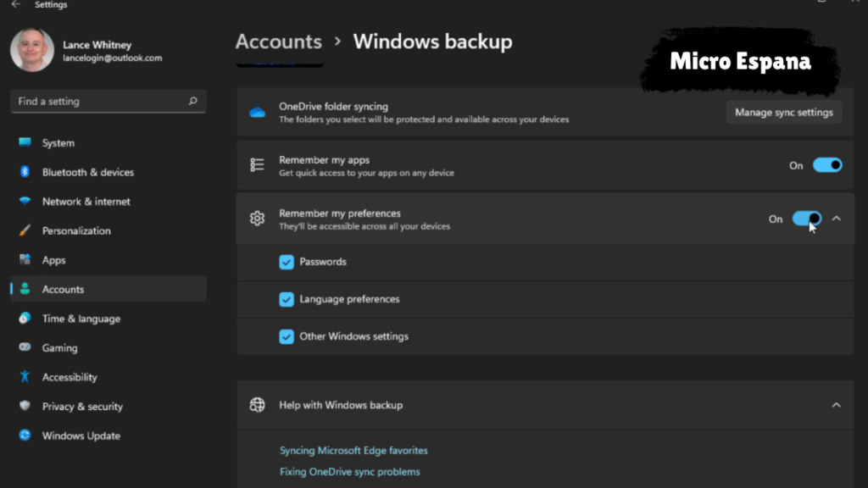The image size is (868, 488).
Task: Collapse the Help with Windows backup section
Action: [837, 405]
